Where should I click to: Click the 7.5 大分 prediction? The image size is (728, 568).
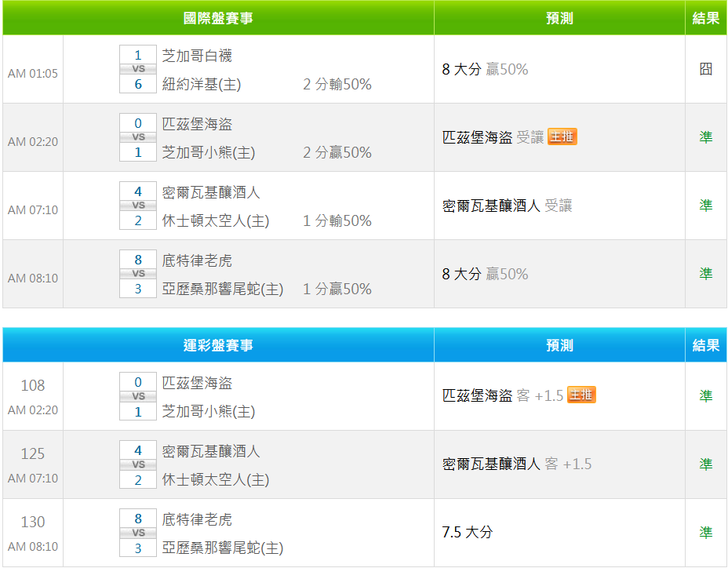[468, 532]
